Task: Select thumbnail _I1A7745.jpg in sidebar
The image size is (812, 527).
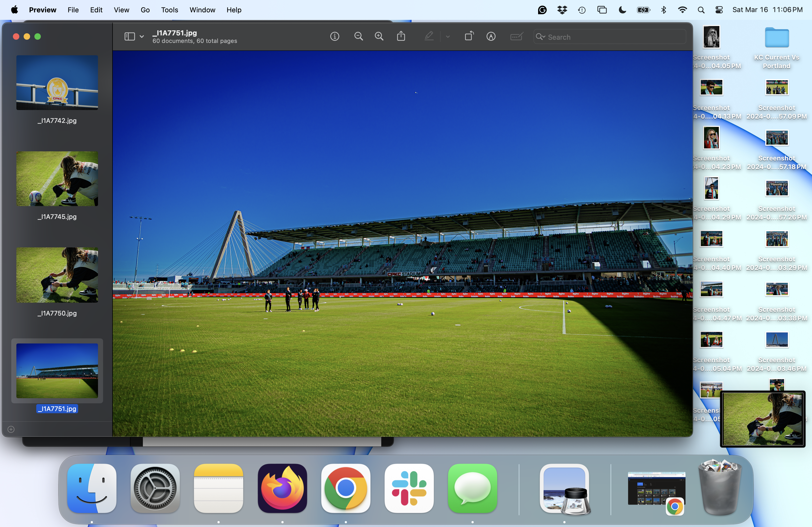Action: point(57,179)
